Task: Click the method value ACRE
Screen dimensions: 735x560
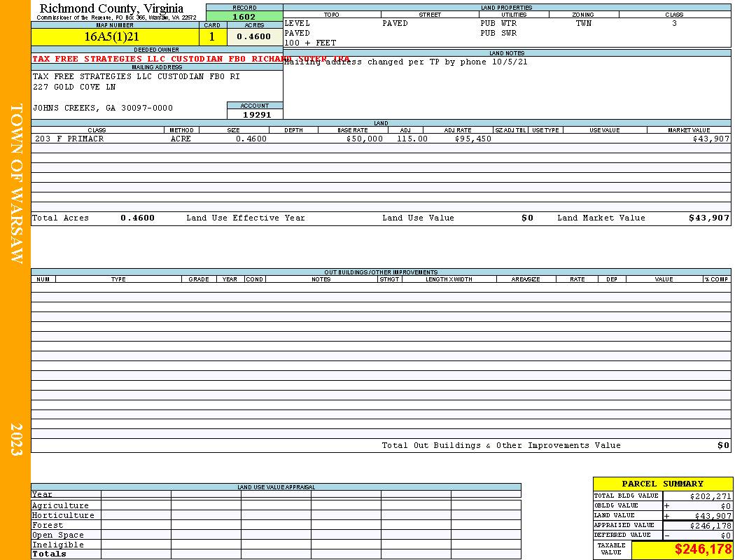Action: pyautogui.click(x=181, y=139)
